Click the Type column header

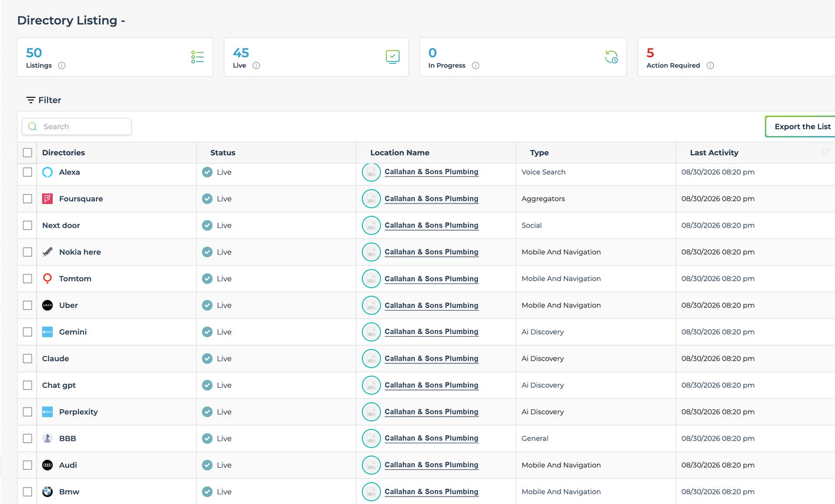(x=539, y=153)
